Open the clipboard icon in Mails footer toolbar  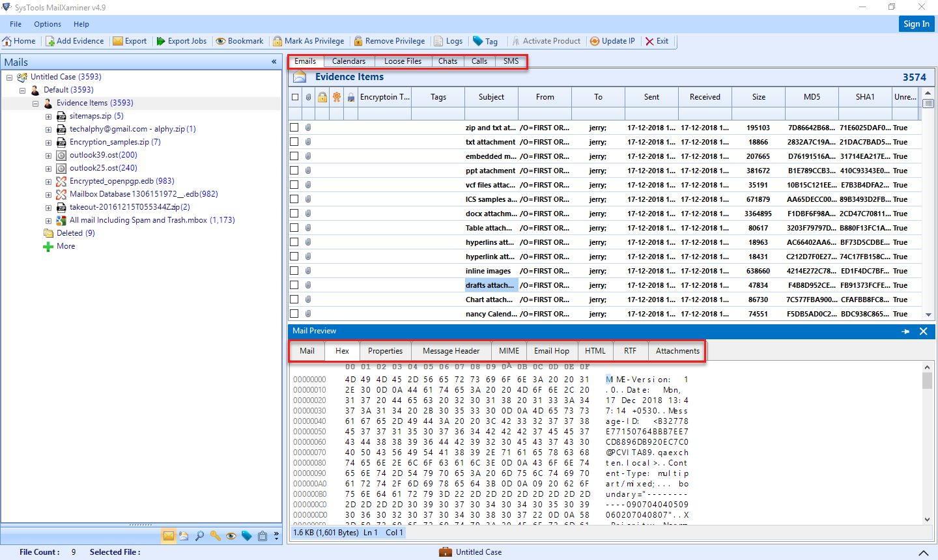click(x=263, y=536)
